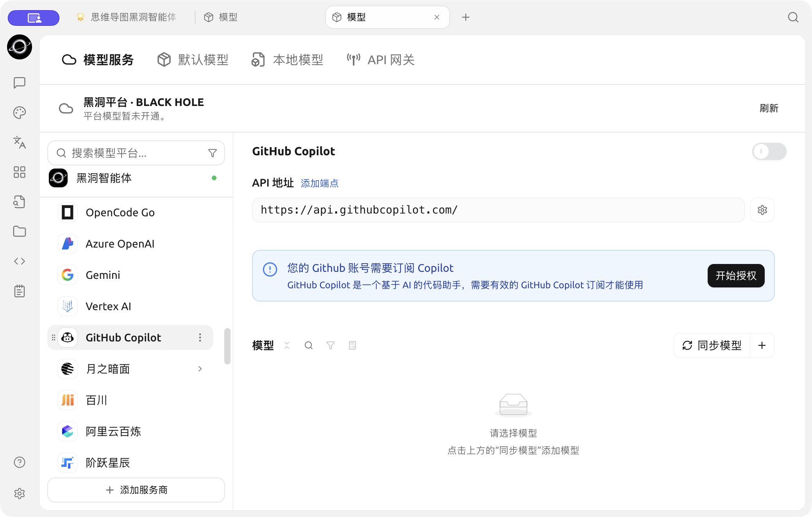Switch to 本地模型 tab
Screen dimensions: 812x517
[287, 60]
